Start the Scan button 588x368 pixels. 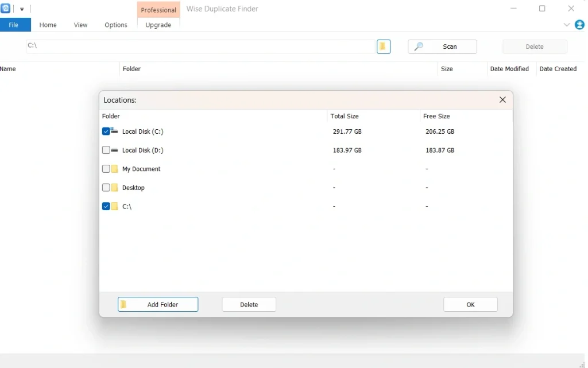(x=442, y=47)
